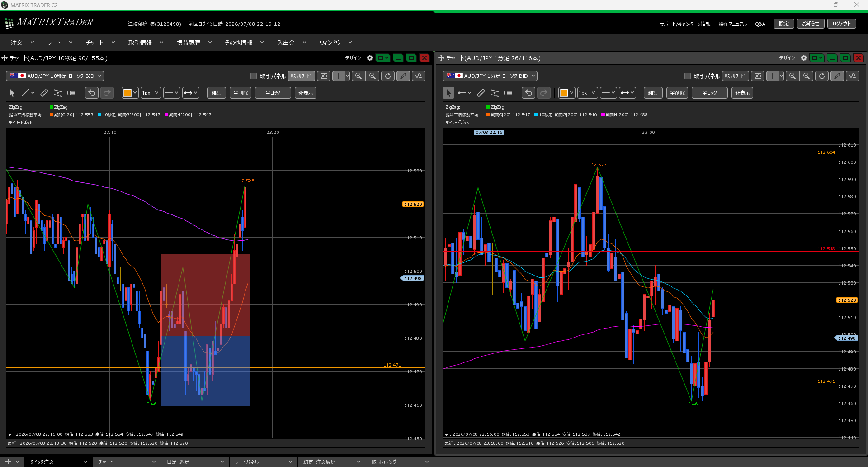Open line style dropdown in 1分足 chart

click(609, 93)
